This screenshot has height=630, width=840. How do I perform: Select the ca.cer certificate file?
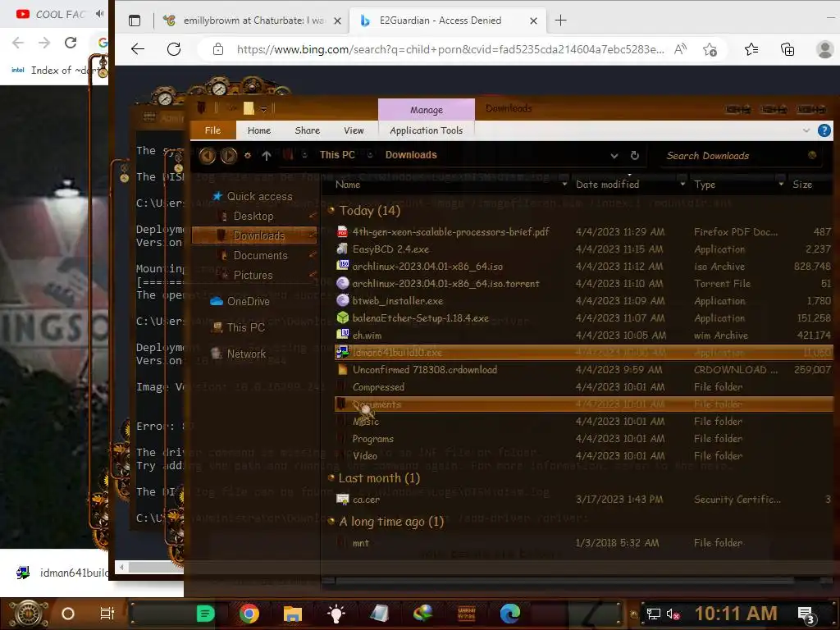[583, 500]
